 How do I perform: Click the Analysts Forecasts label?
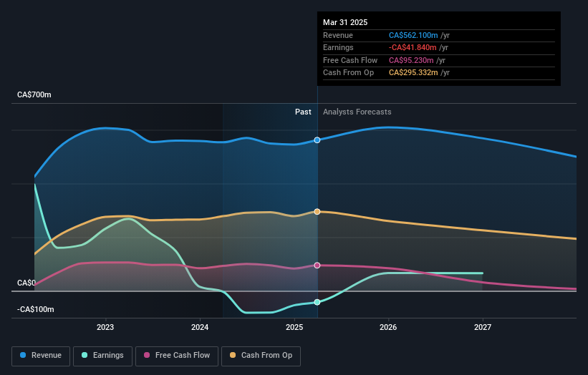357,112
